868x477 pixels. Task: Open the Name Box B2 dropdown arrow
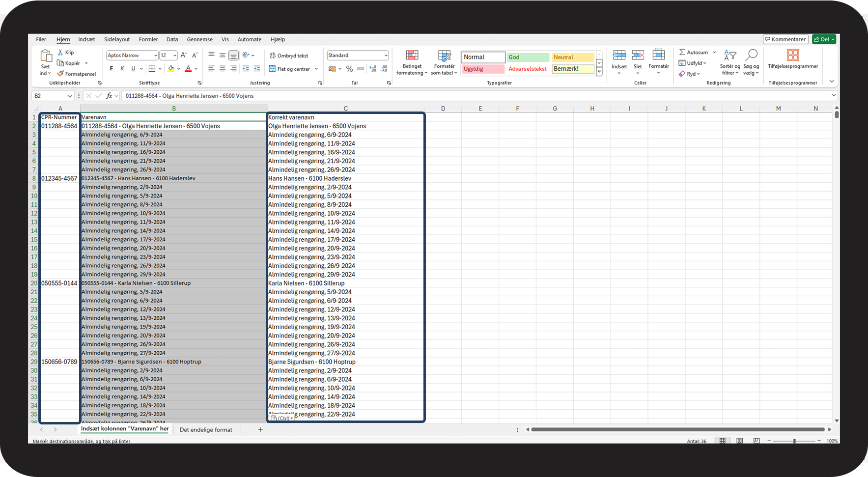[x=69, y=96]
